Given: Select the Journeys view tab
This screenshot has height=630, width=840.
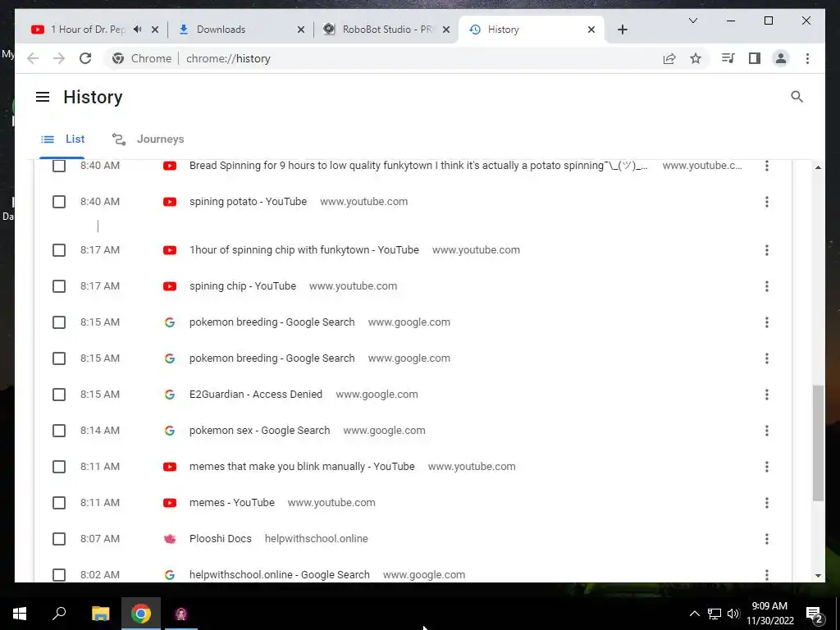Looking at the screenshot, I should (x=148, y=139).
